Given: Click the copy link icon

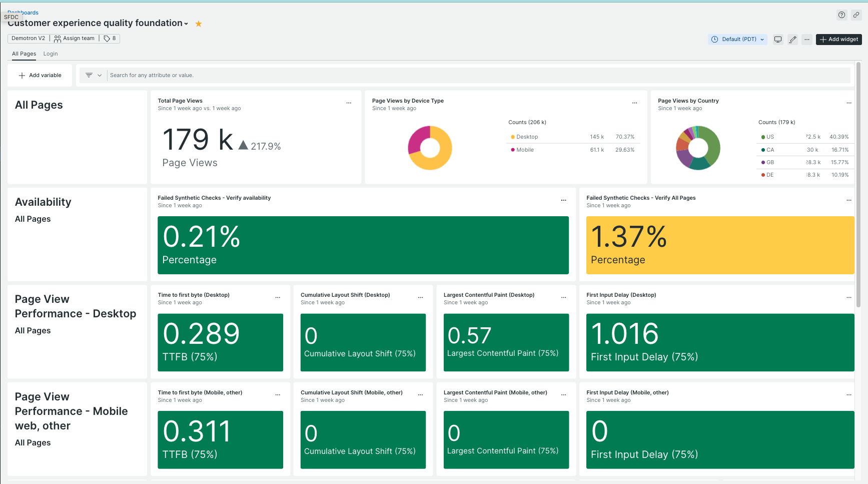Looking at the screenshot, I should [x=856, y=15].
